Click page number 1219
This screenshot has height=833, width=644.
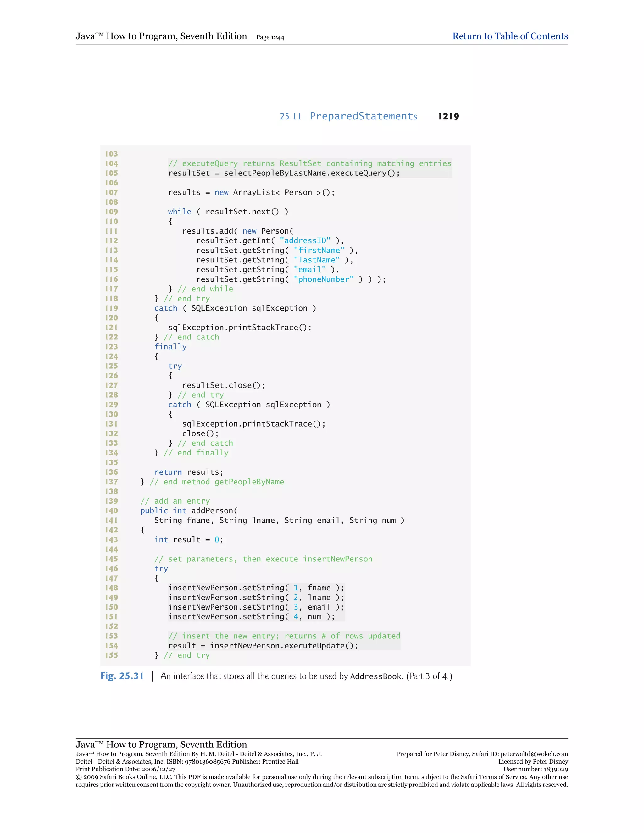[448, 117]
